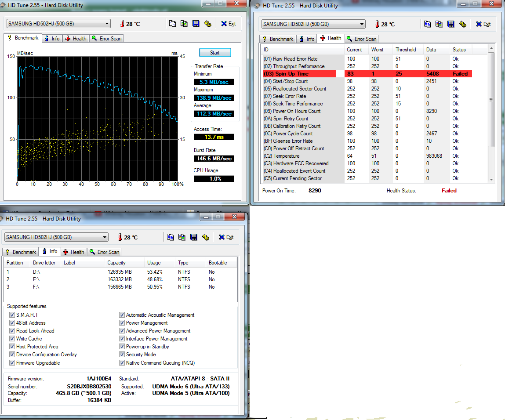Toggle Read Look-Ahead checkbox
Image resolution: width=505 pixels, height=420 pixels.
[12, 330]
